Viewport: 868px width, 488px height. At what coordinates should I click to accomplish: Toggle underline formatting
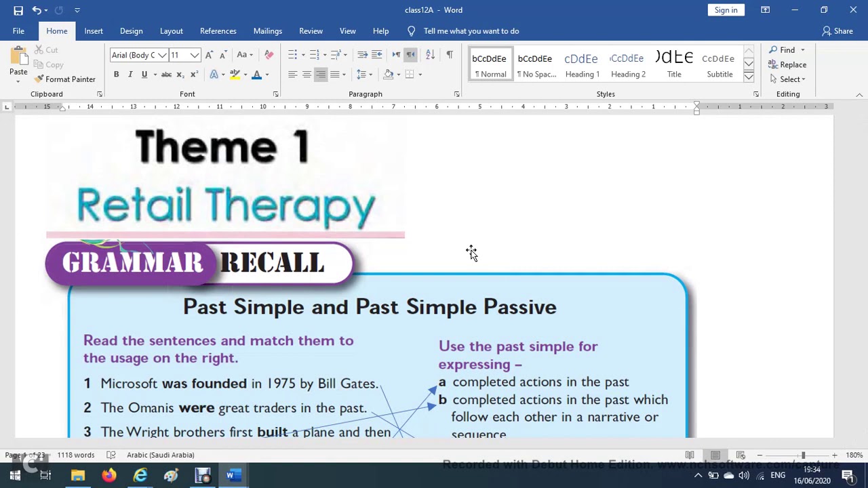click(144, 75)
